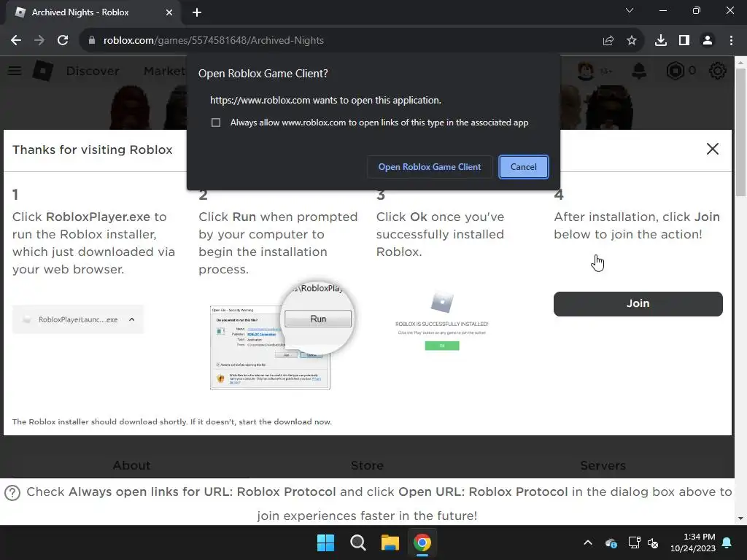Open Roblox notifications bell
This screenshot has width=747, height=560.
point(639,71)
